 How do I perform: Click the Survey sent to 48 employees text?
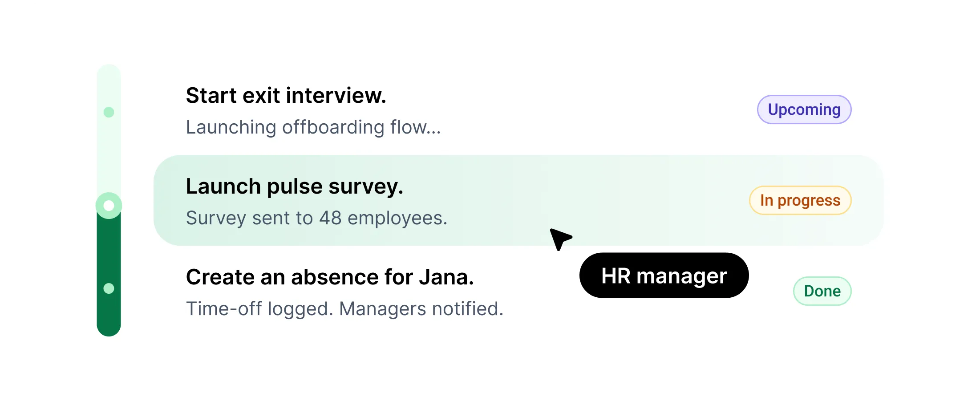tap(316, 218)
